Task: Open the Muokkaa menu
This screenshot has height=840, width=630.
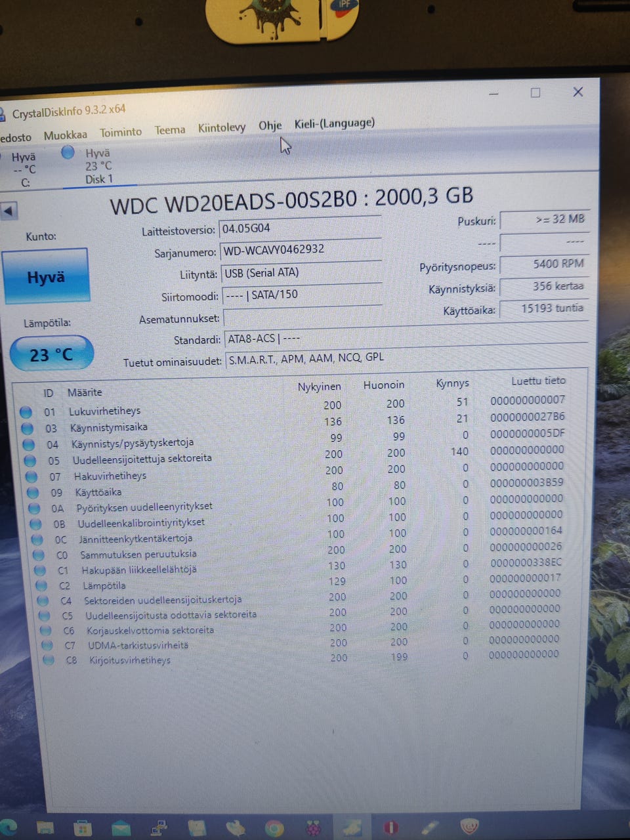Action: 65,135
